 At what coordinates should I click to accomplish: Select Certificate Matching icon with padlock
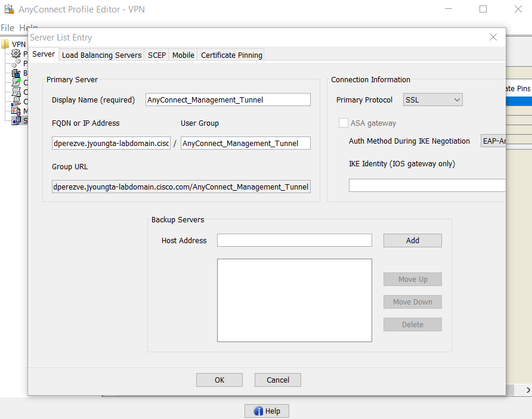point(16,92)
